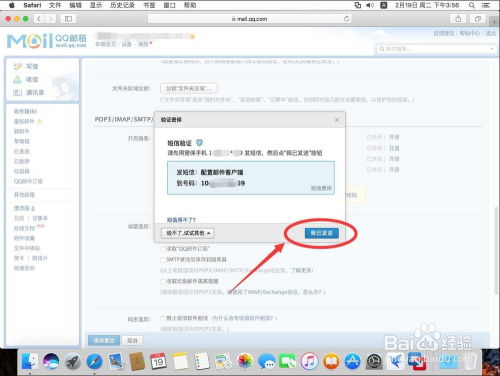The width and height of the screenshot is (500, 376).
Task: Open the 历史记录 menu
Action: point(122,5)
